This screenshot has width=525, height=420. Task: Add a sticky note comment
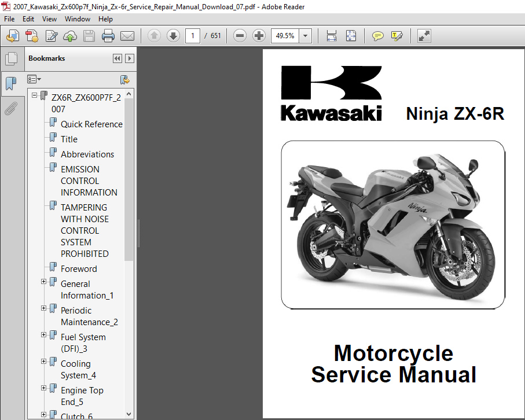point(377,36)
